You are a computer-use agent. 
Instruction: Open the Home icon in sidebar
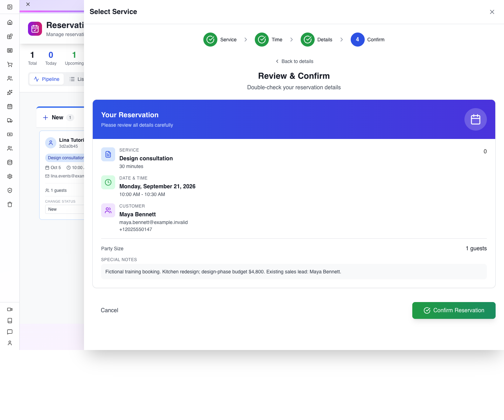10,22
